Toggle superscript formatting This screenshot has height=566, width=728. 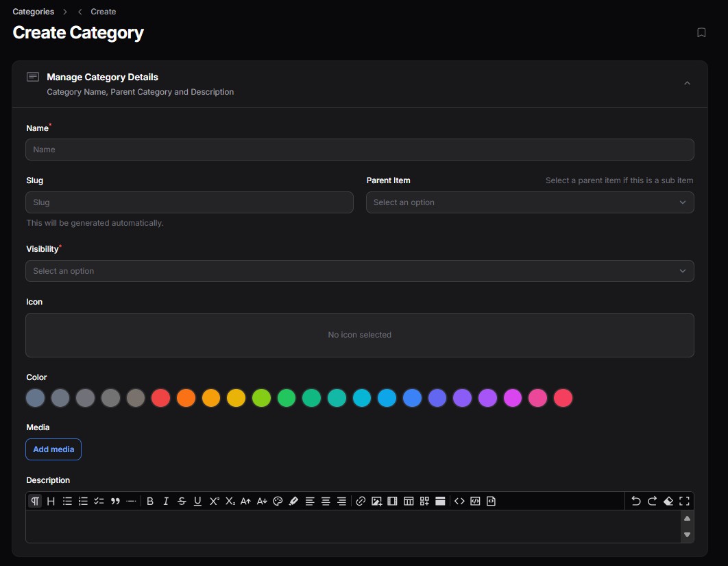tap(214, 501)
